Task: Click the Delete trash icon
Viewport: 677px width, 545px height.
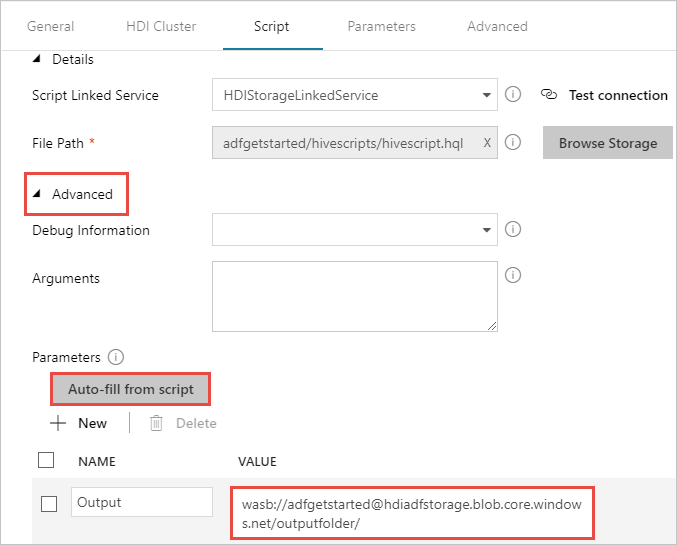Action: point(156,423)
